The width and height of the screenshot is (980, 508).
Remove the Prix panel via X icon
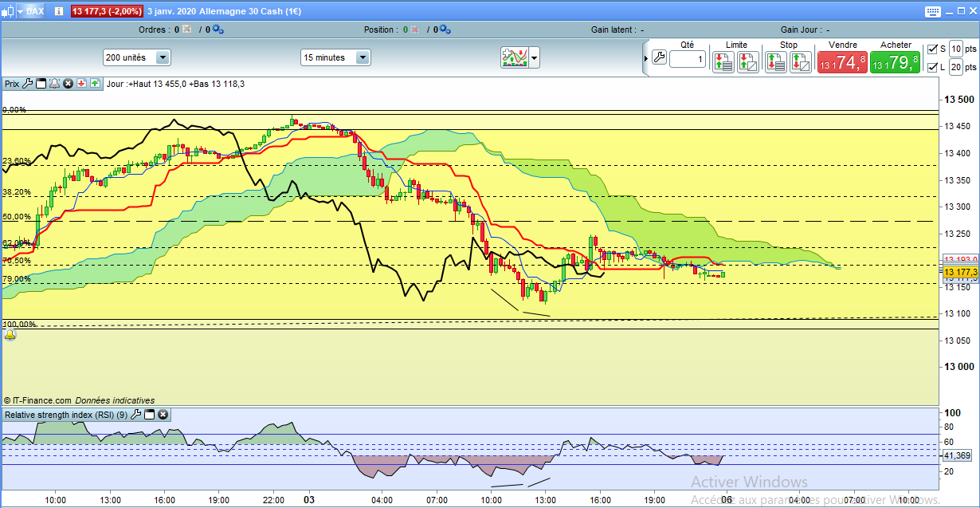pyautogui.click(x=68, y=83)
